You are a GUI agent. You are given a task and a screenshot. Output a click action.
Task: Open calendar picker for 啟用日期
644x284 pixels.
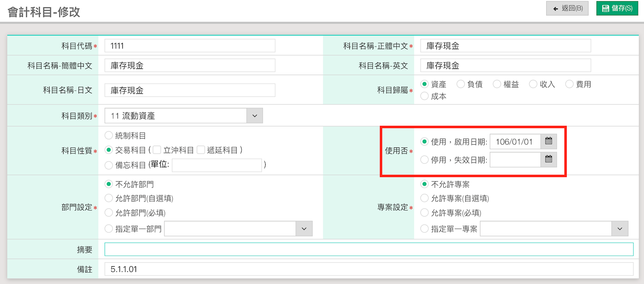coord(549,141)
